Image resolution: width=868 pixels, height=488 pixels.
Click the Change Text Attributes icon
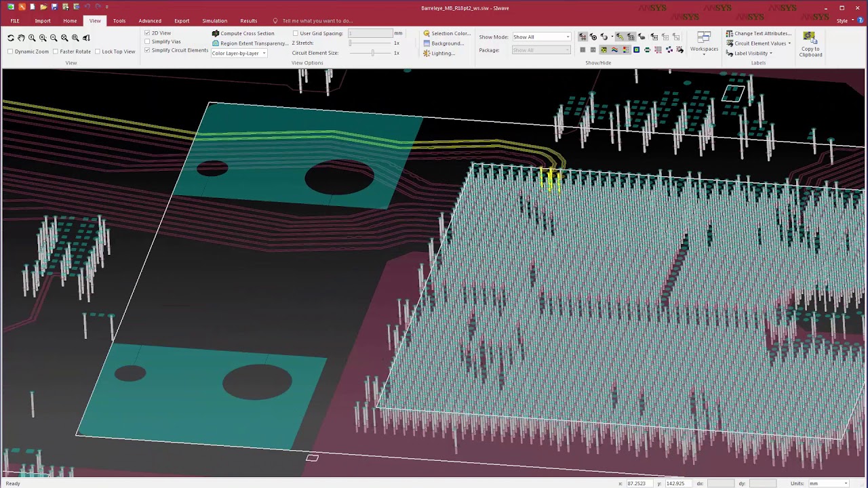(729, 33)
